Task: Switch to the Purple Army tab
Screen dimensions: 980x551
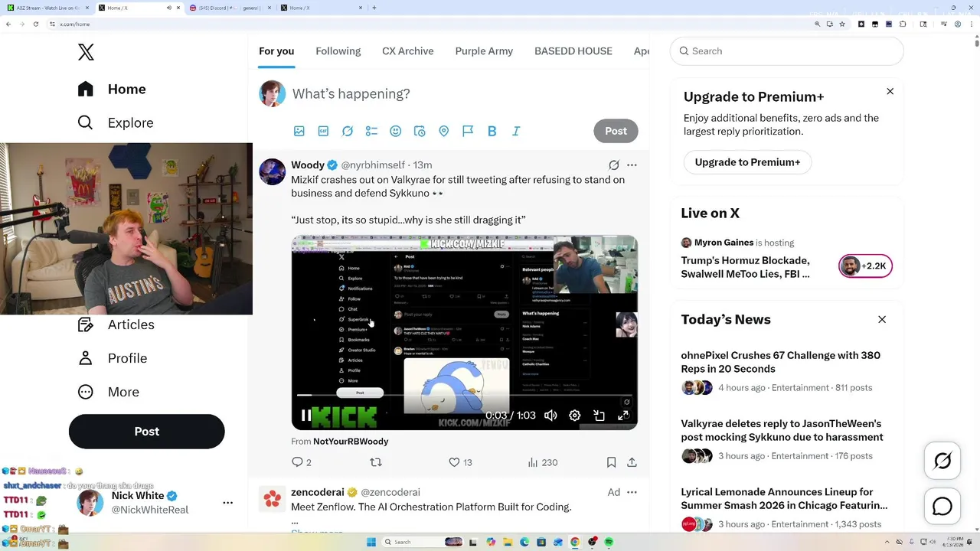Action: click(x=484, y=51)
